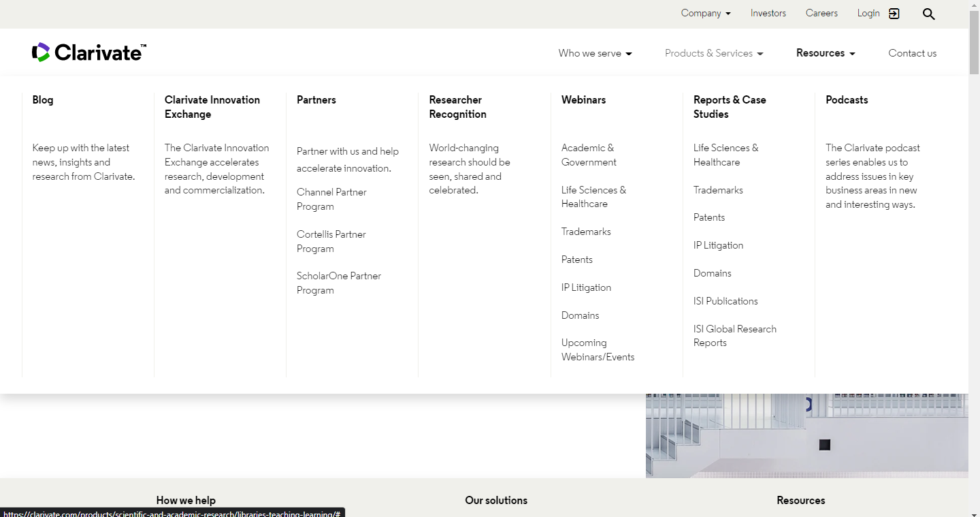This screenshot has width=980, height=517.
Task: Open Upcoming Webinars/Events link
Action: 598,349
